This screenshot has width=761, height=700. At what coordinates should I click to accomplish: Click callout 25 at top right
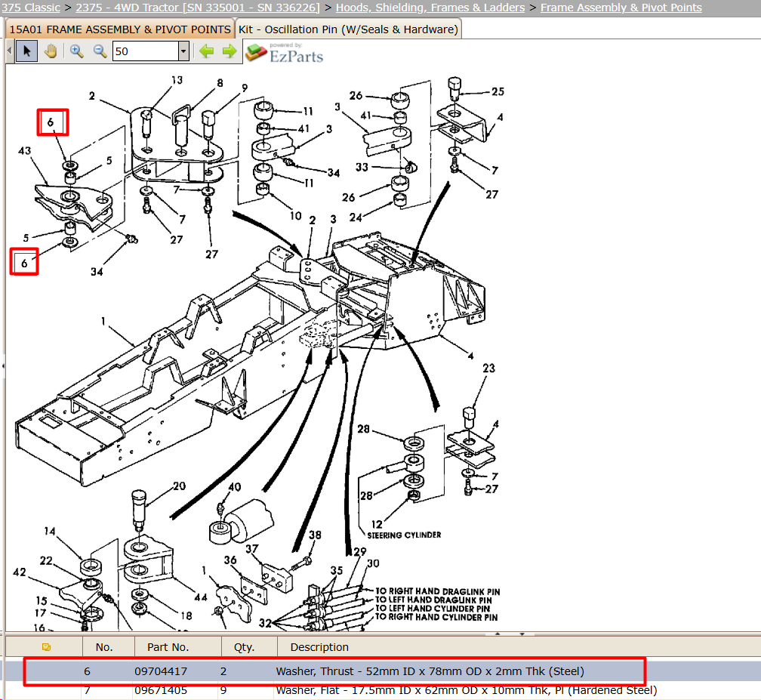[x=498, y=91]
